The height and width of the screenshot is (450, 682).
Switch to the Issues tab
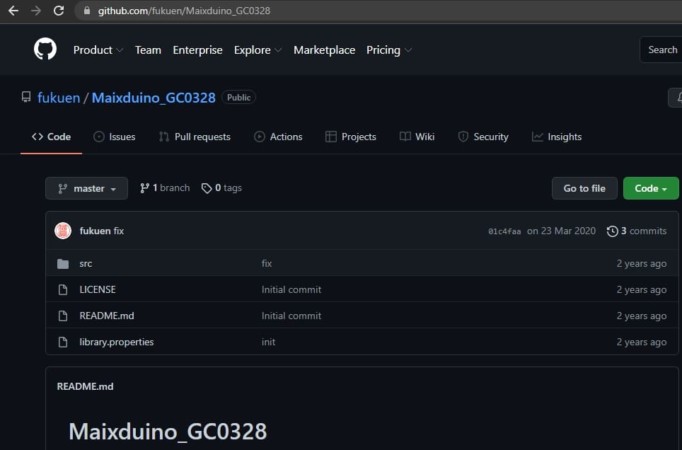click(114, 137)
